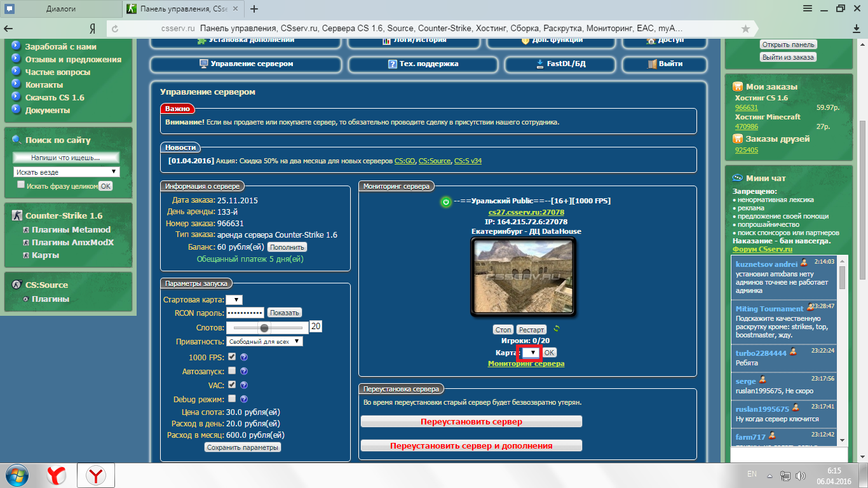Click Показать RCON password button

(x=284, y=313)
